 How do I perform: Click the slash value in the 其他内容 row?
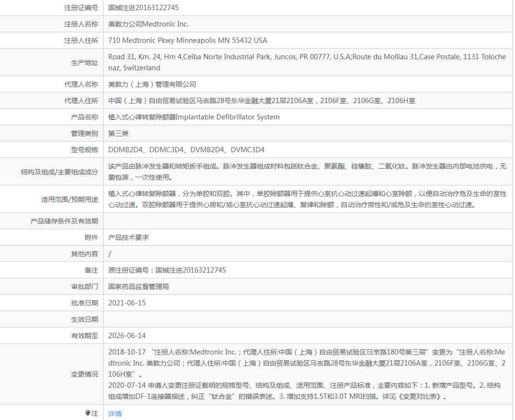coord(109,254)
